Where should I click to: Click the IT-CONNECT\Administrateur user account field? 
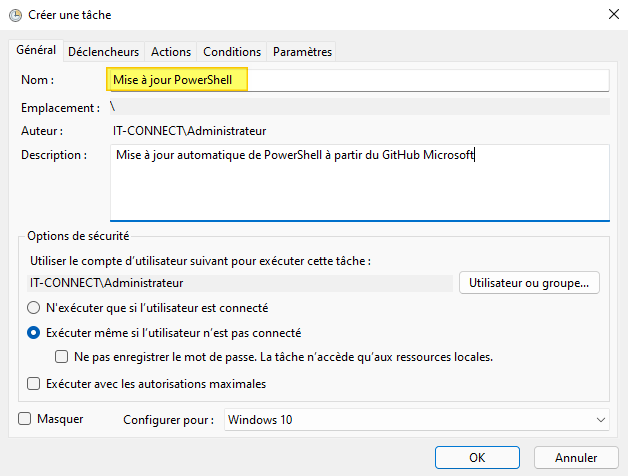(238, 283)
